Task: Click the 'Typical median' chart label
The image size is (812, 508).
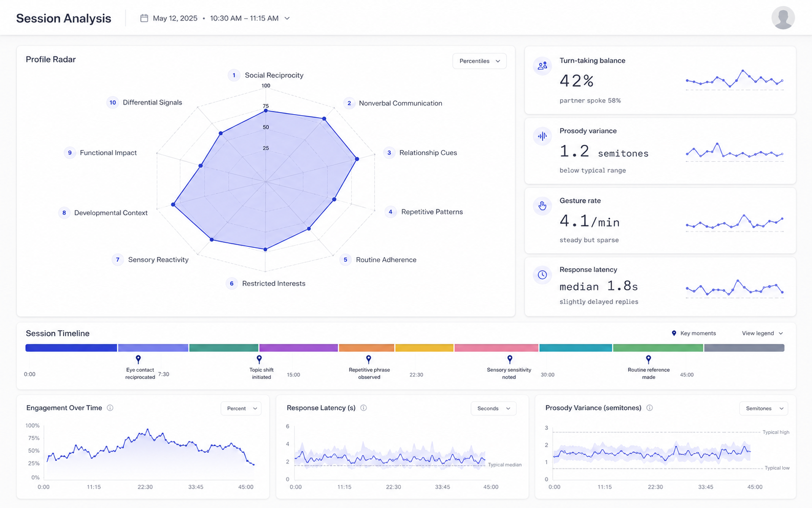Action: [x=505, y=465]
